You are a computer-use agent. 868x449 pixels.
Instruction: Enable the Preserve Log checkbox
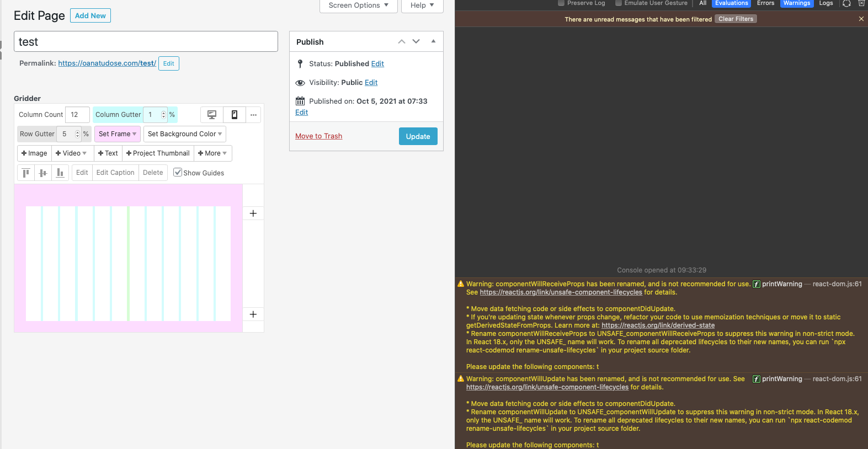pos(561,3)
